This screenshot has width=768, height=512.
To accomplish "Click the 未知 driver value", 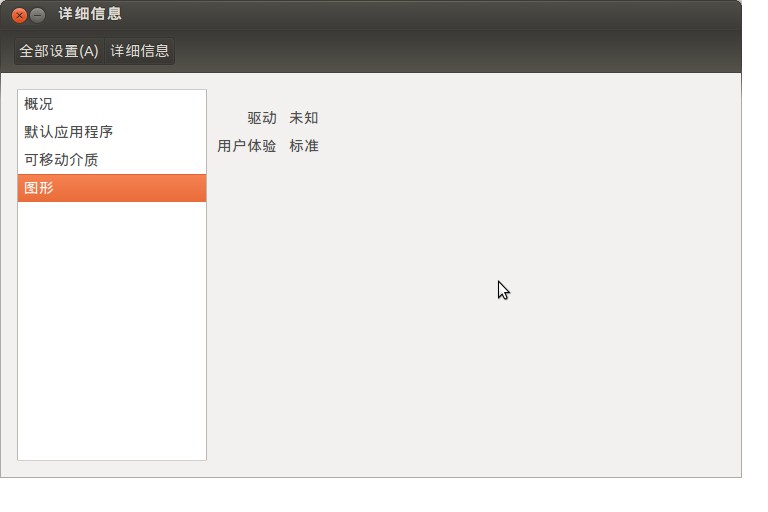I will coord(304,118).
